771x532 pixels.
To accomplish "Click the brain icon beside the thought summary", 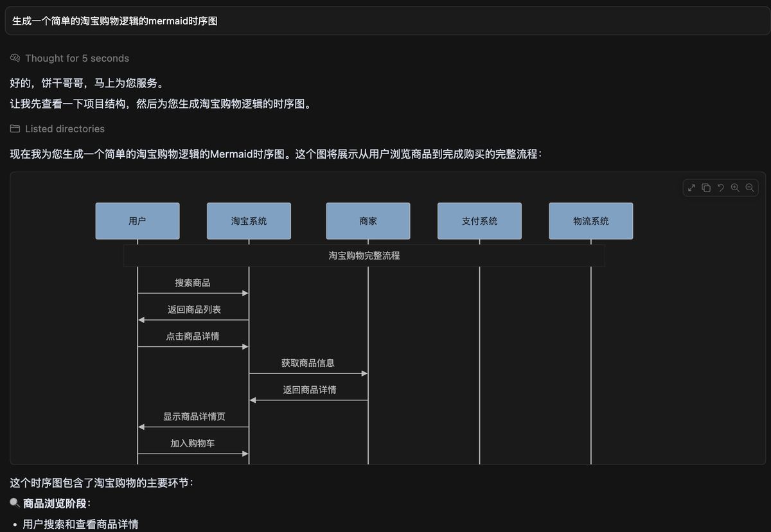I will pyautogui.click(x=14, y=58).
